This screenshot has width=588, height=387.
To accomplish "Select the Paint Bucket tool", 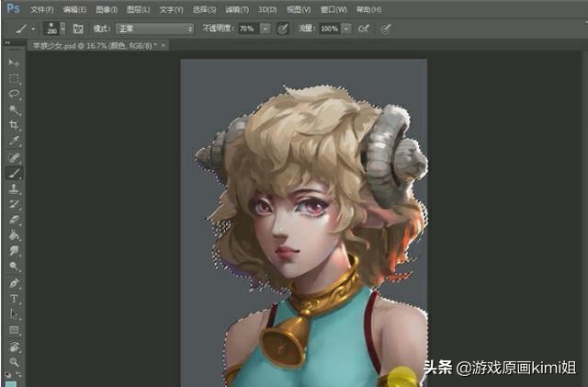I will 14,235.
